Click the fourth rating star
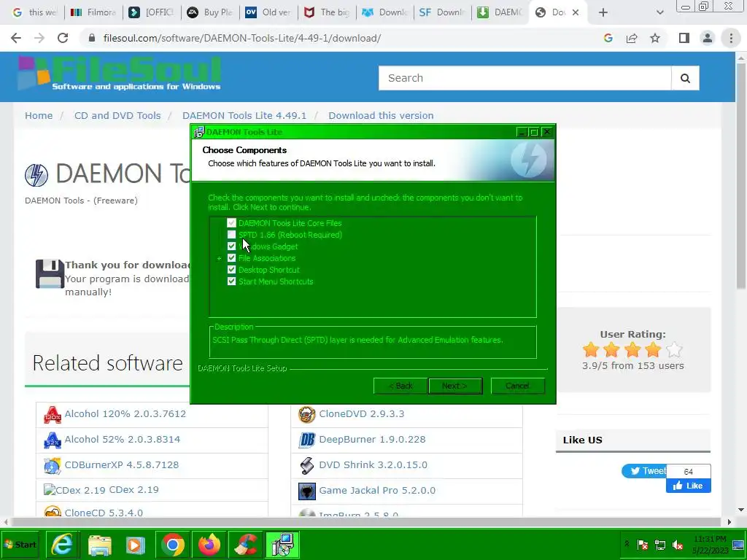The height and width of the screenshot is (560, 747). coord(653,349)
